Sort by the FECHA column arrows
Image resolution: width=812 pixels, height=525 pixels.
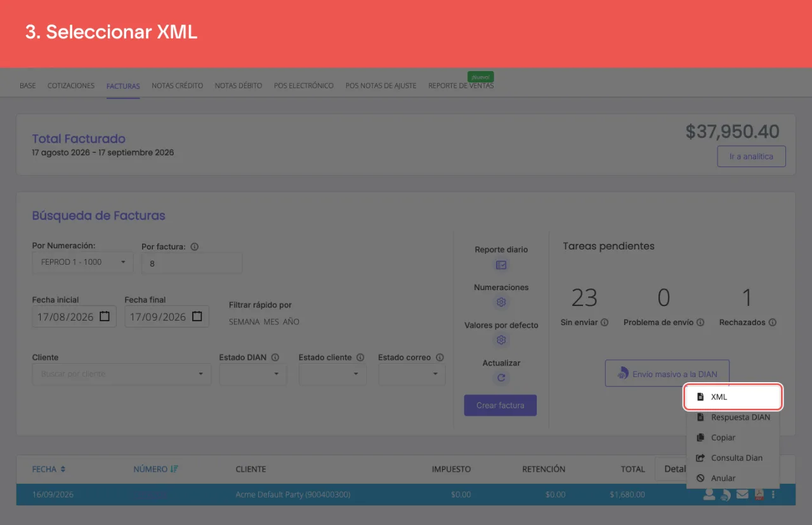(63, 469)
